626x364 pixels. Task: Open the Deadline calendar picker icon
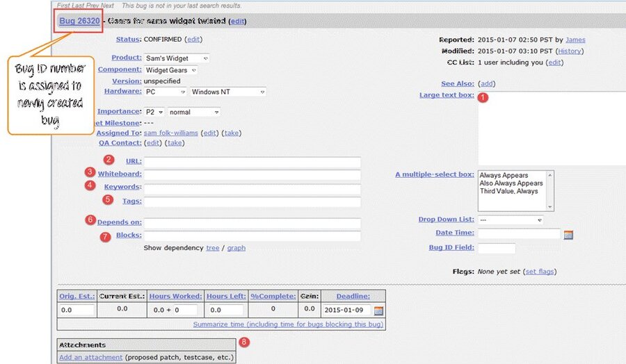point(378,311)
